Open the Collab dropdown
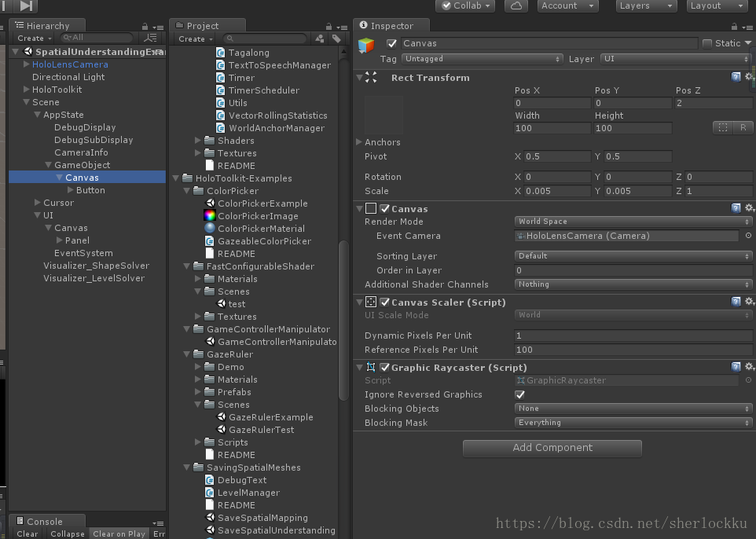This screenshot has width=756, height=539. [466, 5]
